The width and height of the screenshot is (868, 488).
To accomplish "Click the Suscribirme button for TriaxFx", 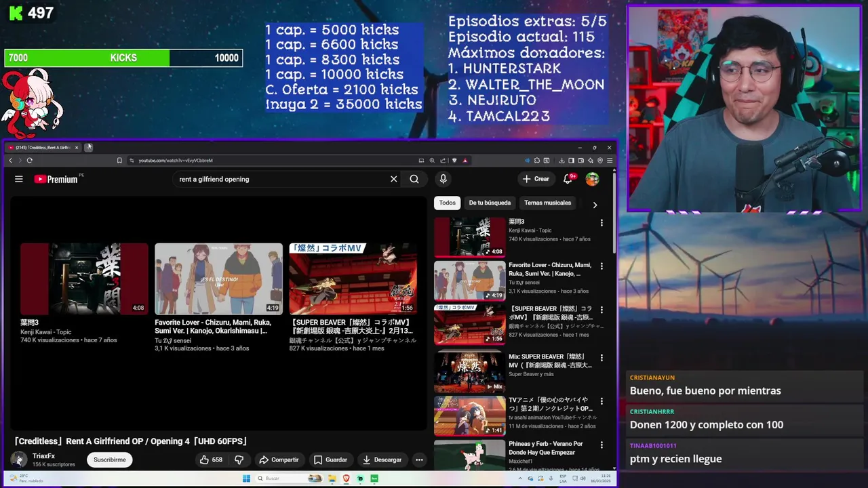I will [x=110, y=460].
